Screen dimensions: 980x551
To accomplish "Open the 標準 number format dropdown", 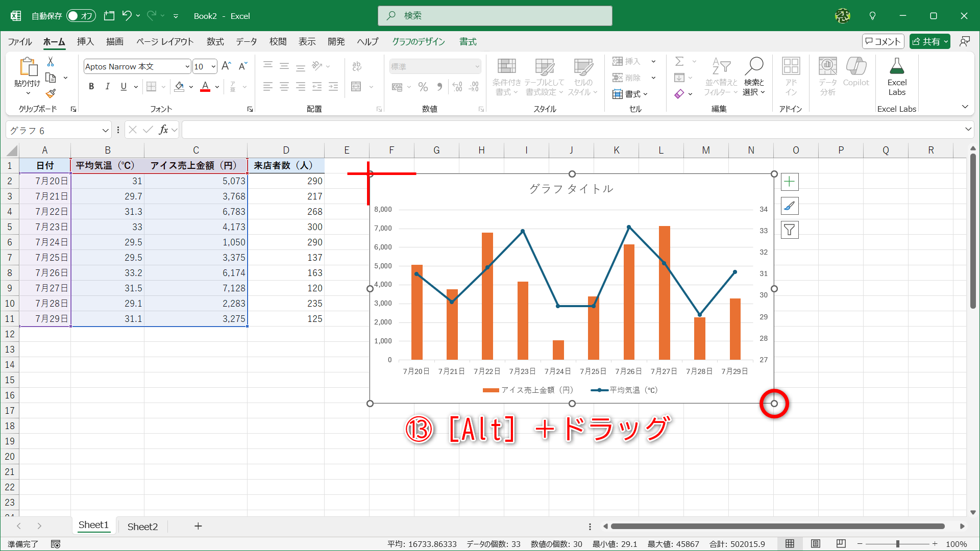I will [477, 66].
